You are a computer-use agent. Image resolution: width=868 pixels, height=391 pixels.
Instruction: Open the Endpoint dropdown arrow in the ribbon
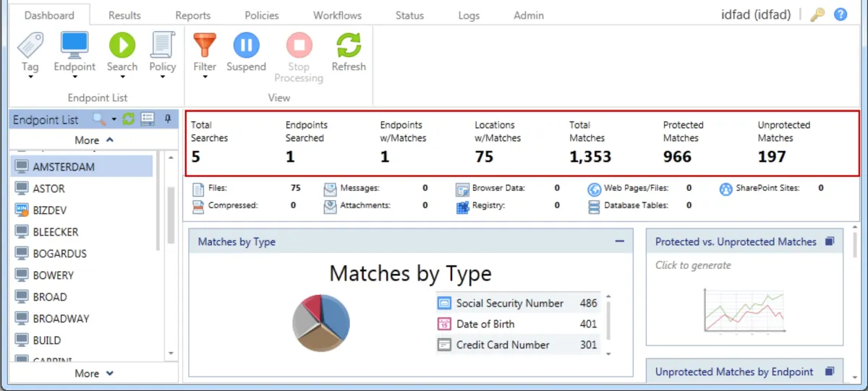pos(75,78)
